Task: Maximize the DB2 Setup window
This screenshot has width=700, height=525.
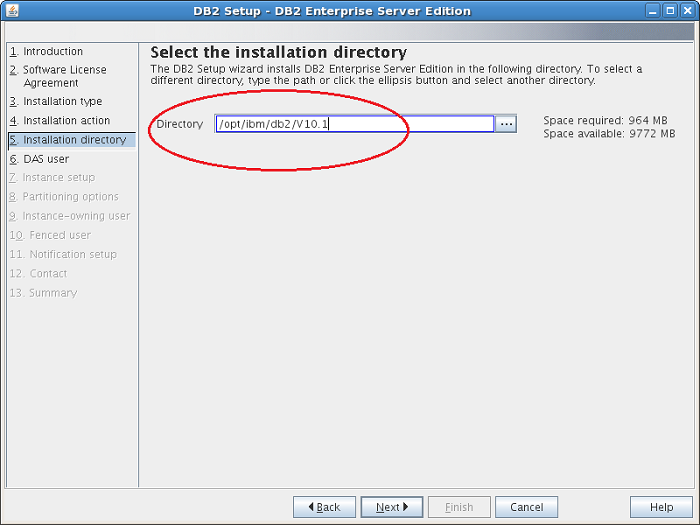Action: (670, 11)
